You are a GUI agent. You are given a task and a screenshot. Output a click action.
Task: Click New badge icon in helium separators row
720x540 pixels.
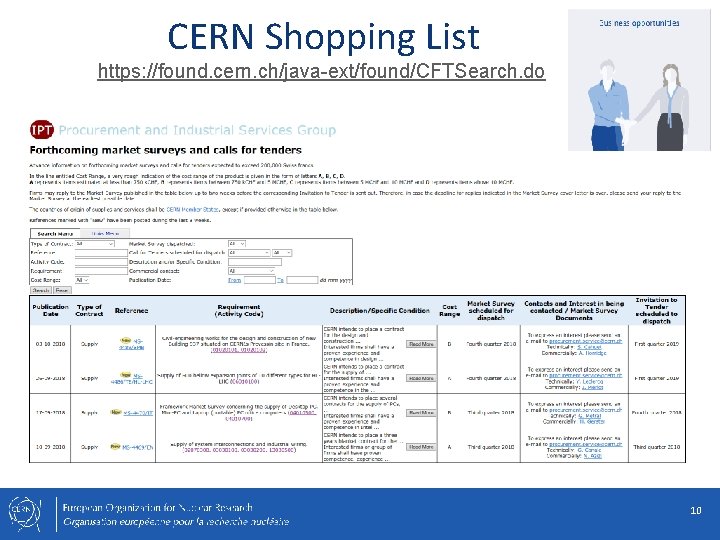click(x=125, y=375)
